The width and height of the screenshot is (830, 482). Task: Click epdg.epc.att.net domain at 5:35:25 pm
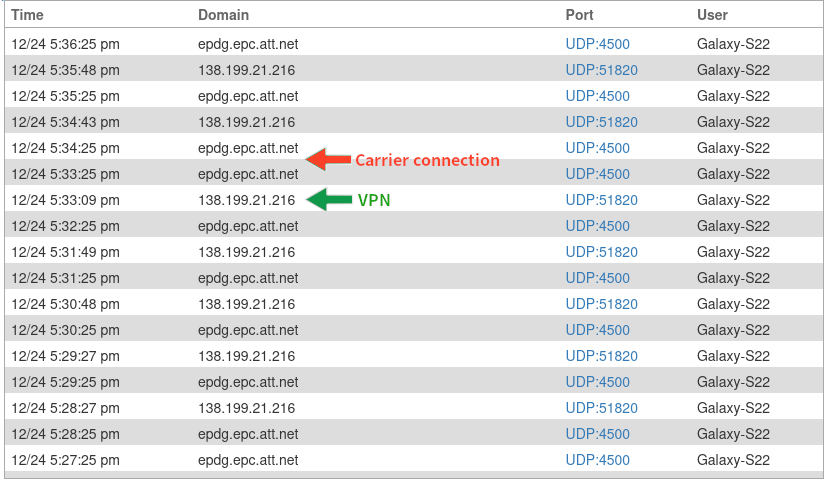pos(248,96)
